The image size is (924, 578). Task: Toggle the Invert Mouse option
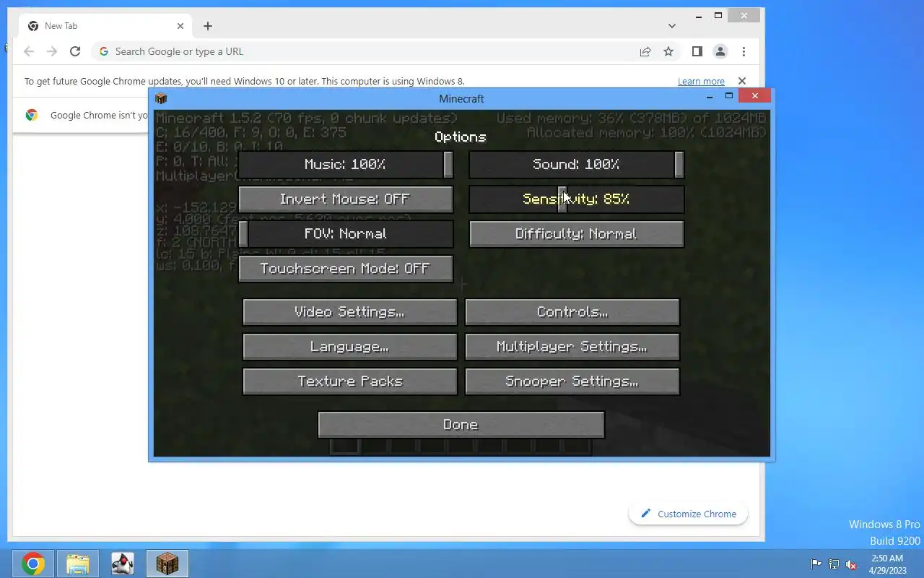pos(345,199)
